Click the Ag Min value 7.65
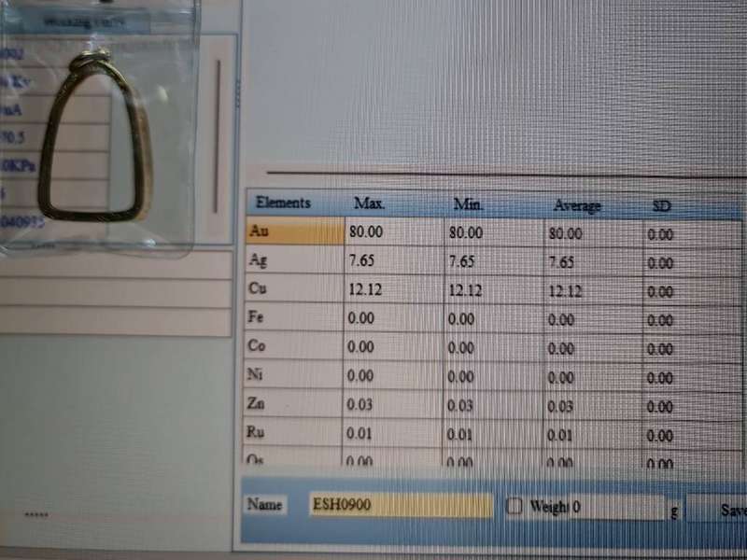Image resolution: width=747 pixels, height=560 pixels. click(x=464, y=261)
